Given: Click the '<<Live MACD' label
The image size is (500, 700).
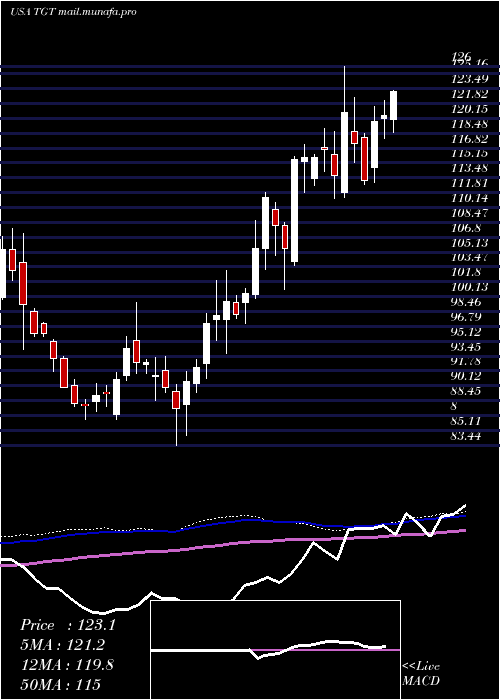Looking at the screenshot, I should tap(421, 673).
